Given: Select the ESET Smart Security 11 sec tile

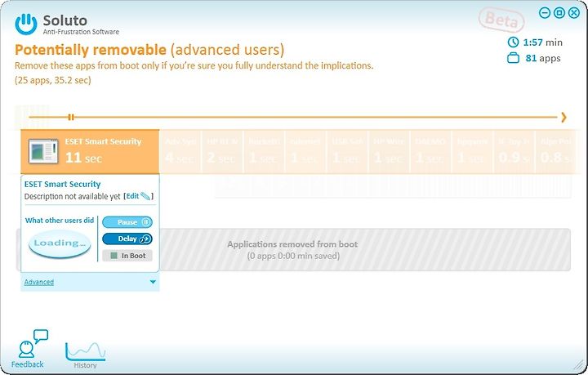Looking at the screenshot, I should tap(90, 151).
